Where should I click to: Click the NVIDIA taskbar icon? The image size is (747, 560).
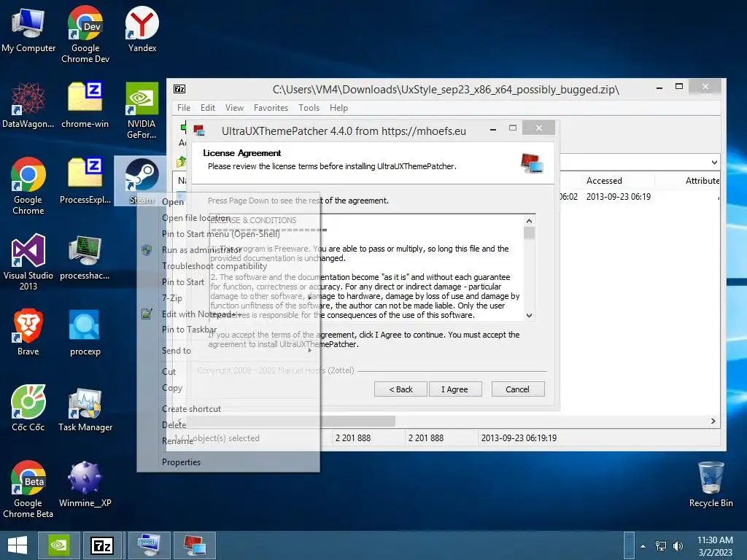[59, 545]
